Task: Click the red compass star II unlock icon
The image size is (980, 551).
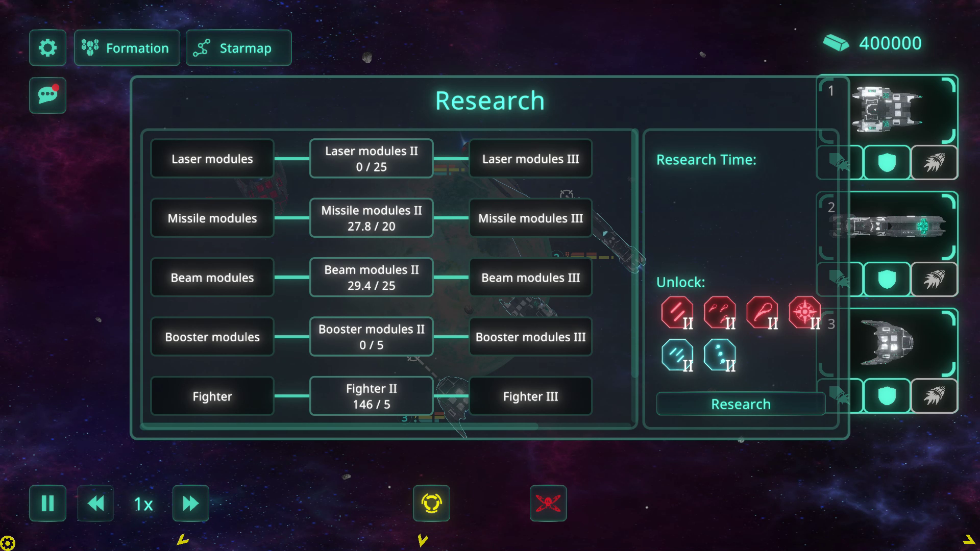Action: pos(804,313)
